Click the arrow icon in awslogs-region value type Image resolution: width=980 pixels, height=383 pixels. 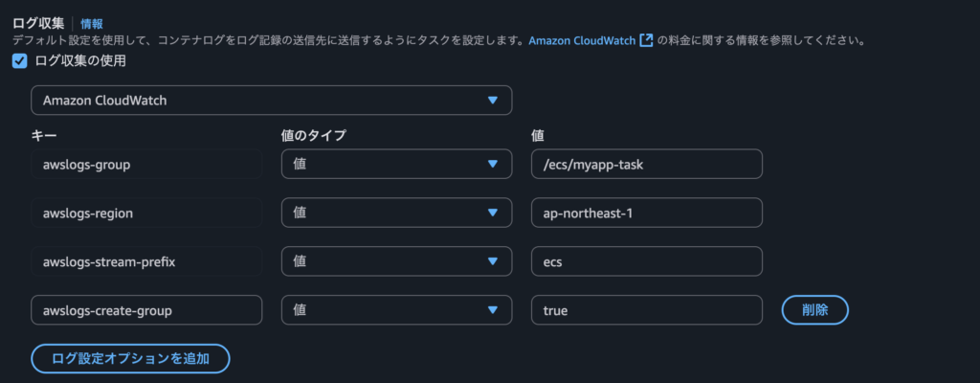coord(493,213)
